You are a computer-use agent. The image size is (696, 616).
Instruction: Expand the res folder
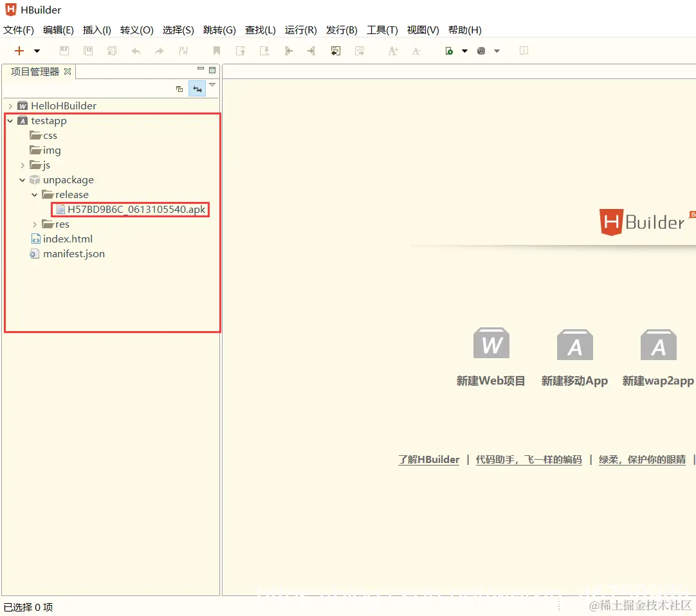point(34,224)
